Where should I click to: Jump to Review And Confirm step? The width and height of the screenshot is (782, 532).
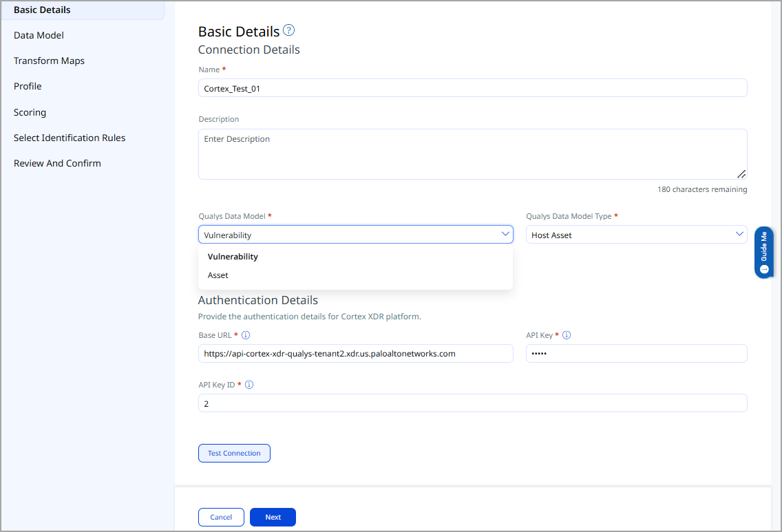coord(57,163)
